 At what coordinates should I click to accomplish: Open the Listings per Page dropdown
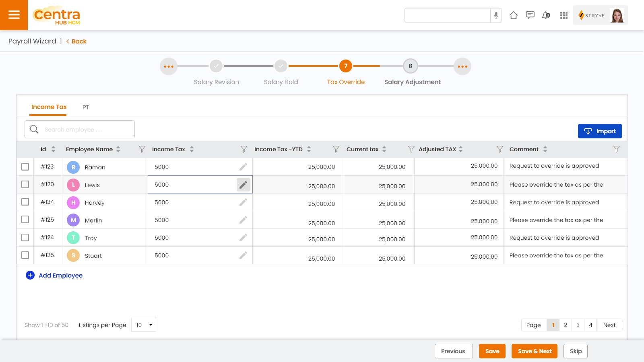[x=144, y=325]
